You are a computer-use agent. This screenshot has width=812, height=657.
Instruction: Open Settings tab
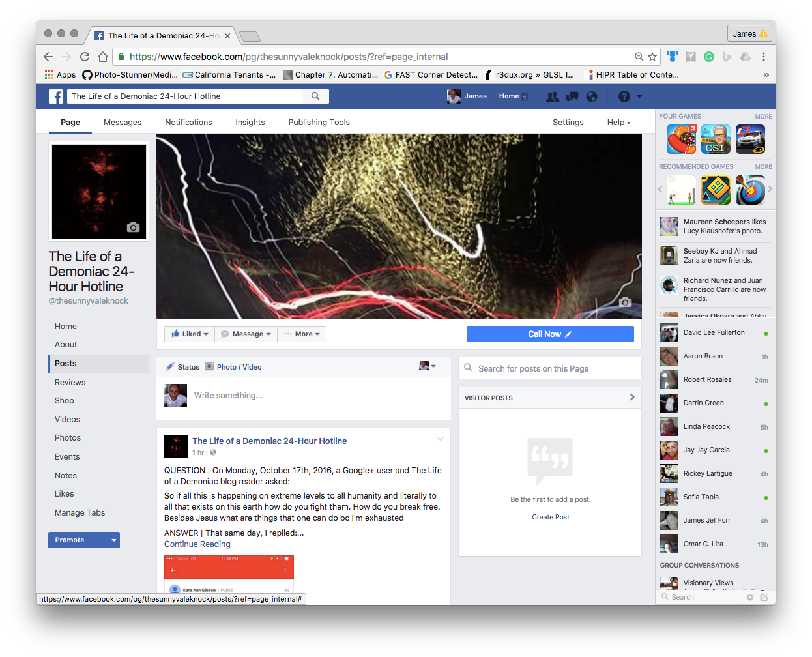(568, 123)
